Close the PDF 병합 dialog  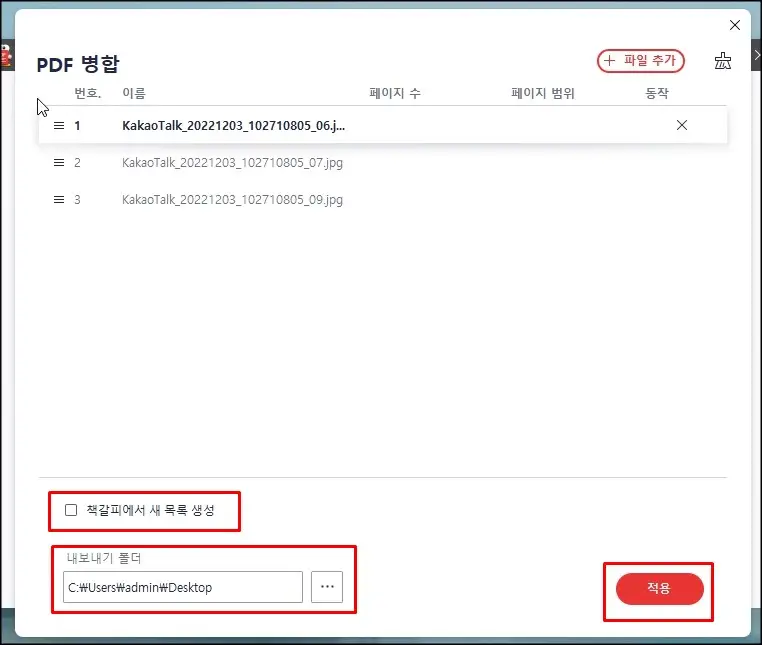pyautogui.click(x=735, y=25)
